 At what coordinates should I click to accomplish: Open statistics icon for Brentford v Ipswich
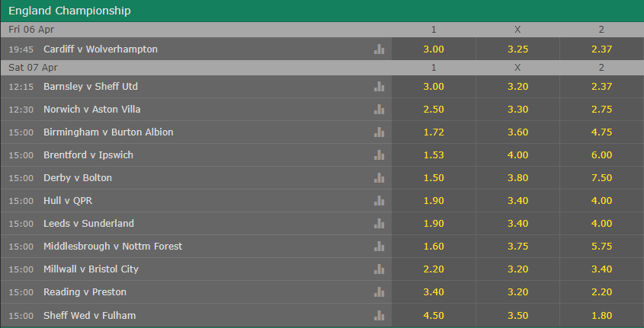[x=379, y=155]
